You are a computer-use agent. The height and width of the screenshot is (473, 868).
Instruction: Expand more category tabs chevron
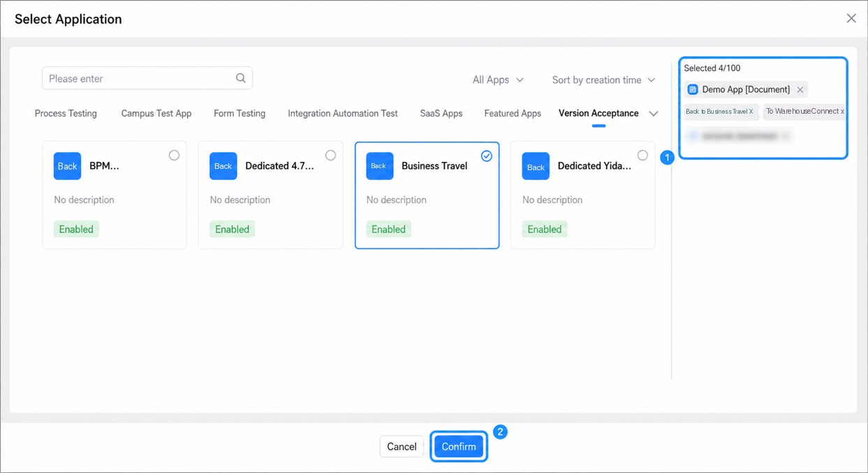click(654, 114)
